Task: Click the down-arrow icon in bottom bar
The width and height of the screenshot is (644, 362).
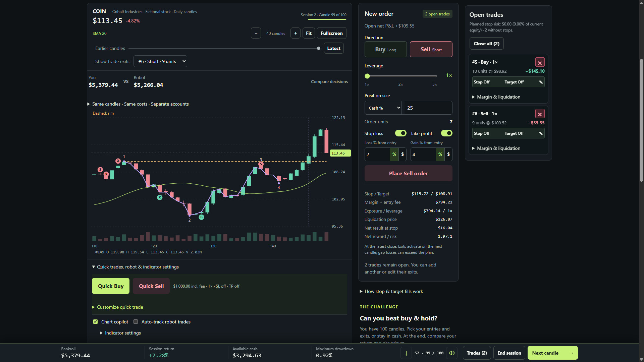Action: 406,353
